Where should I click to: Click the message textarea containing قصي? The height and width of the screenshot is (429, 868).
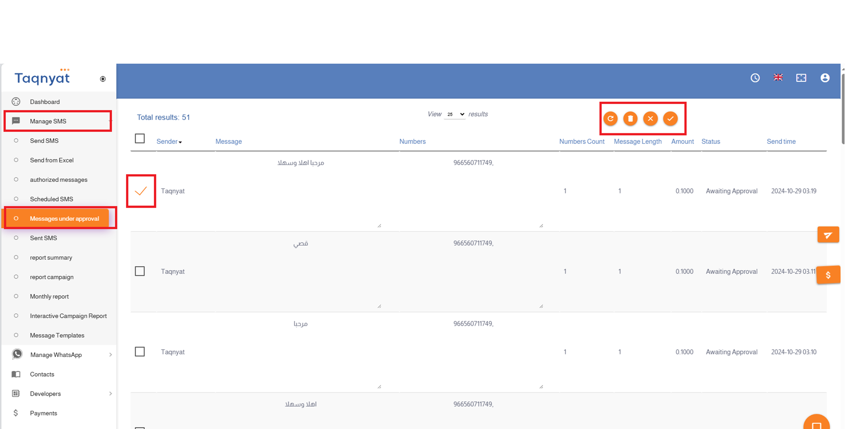coord(301,271)
